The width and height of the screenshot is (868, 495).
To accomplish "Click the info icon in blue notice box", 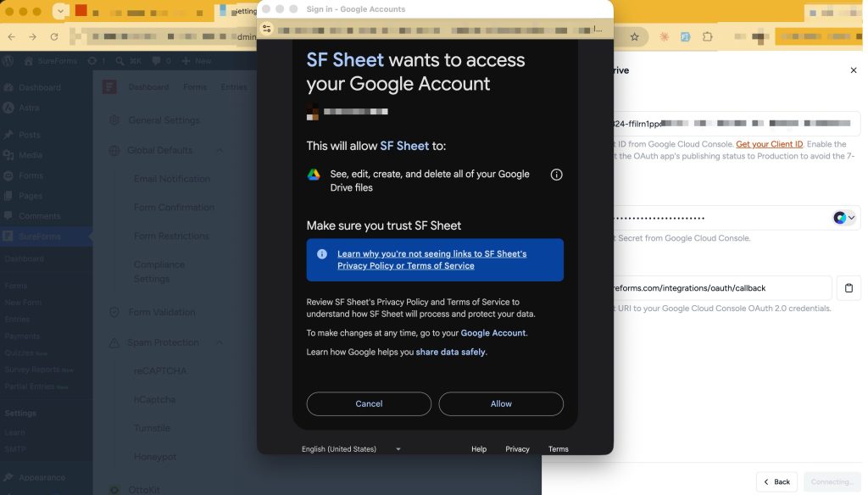I will (321, 254).
